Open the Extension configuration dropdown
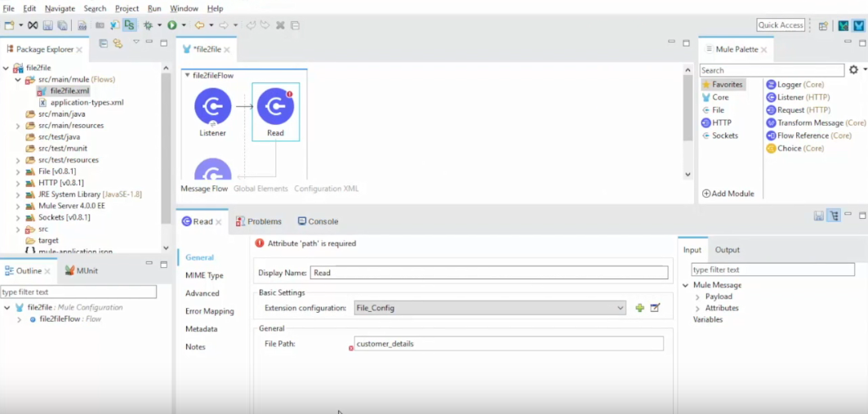868x414 pixels. (621, 308)
